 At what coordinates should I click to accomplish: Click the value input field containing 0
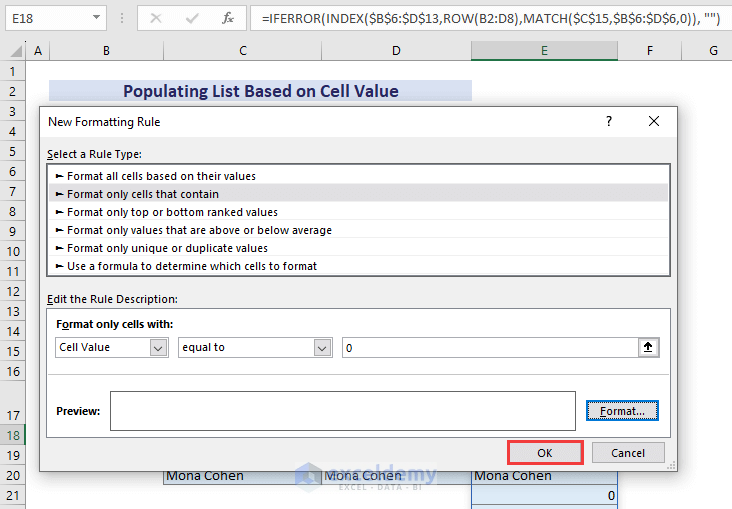click(x=489, y=348)
